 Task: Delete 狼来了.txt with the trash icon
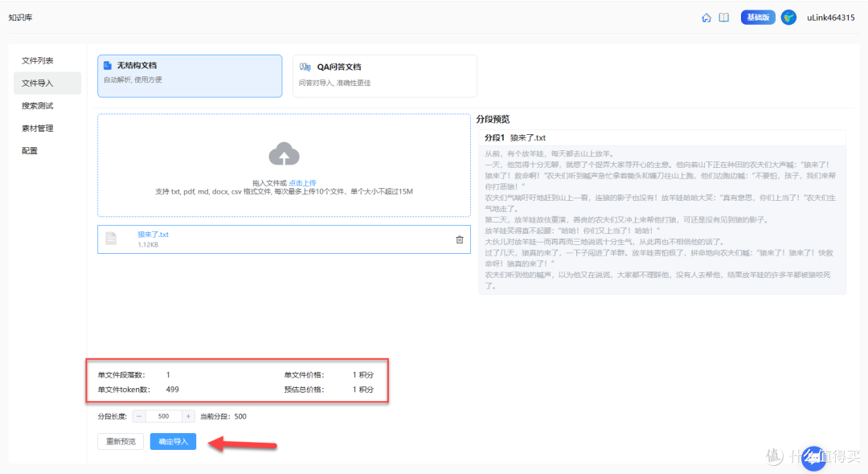click(x=460, y=239)
